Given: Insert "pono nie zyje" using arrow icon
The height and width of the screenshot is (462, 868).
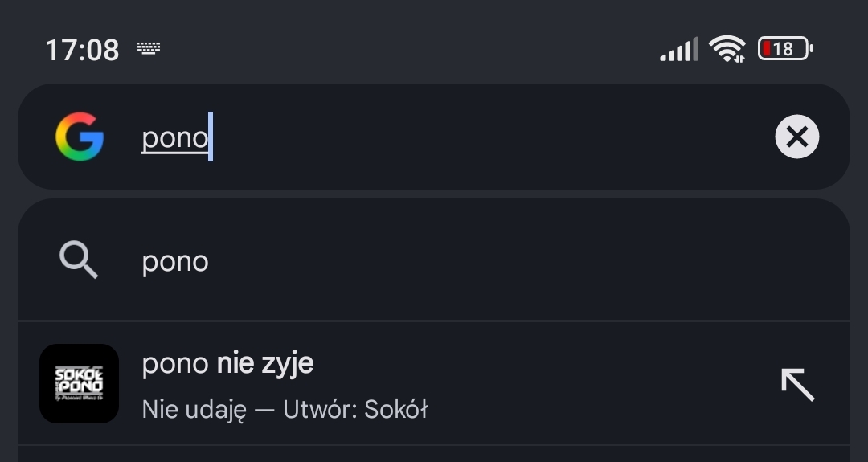Looking at the screenshot, I should (x=797, y=384).
